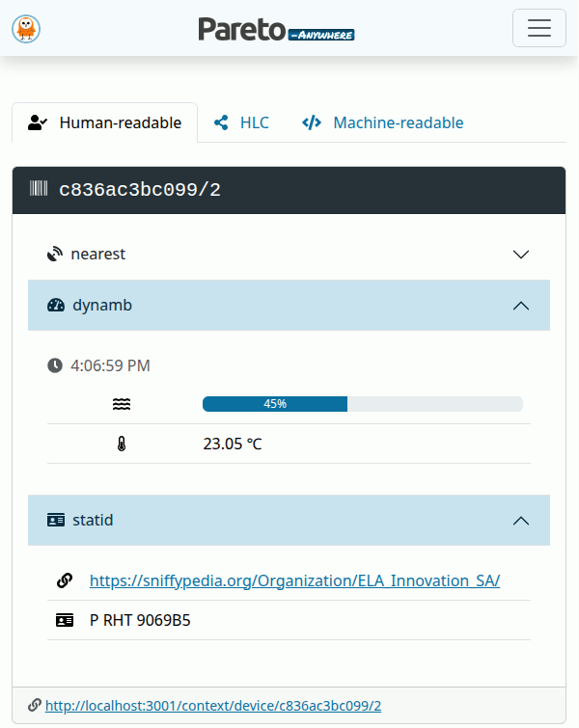Collapse the dynamb section

coord(289,305)
